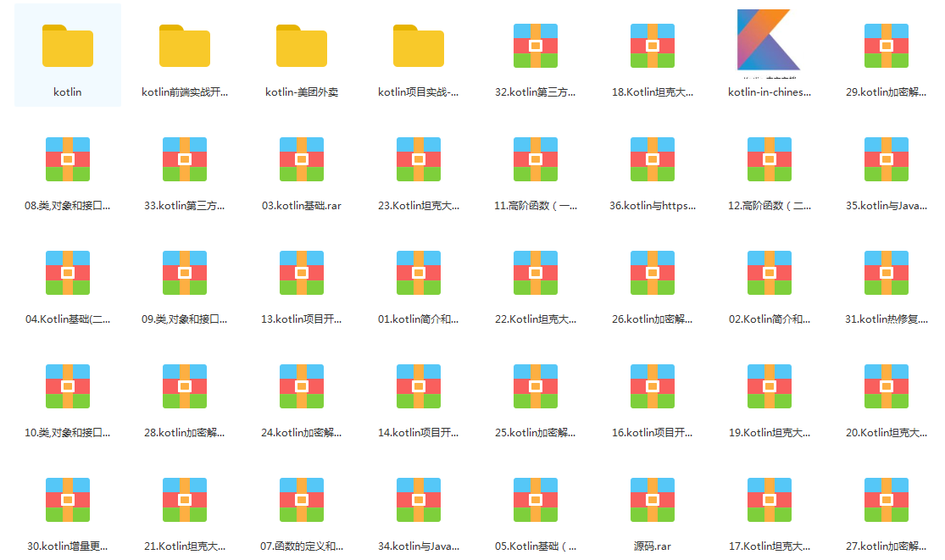Screen dimensions: 945x560
Task: Select the 31.kotlin热修复... archive icon
Action: coord(886,273)
